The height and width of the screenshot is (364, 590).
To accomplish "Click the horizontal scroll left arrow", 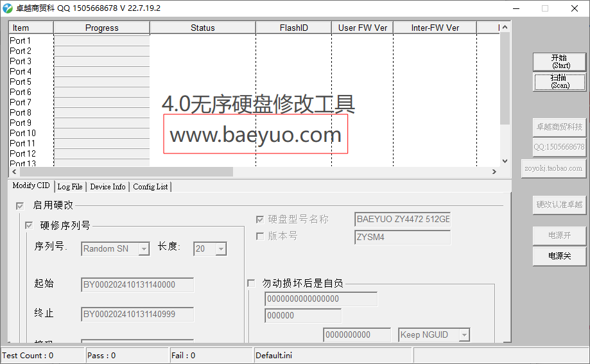I will tap(14, 171).
